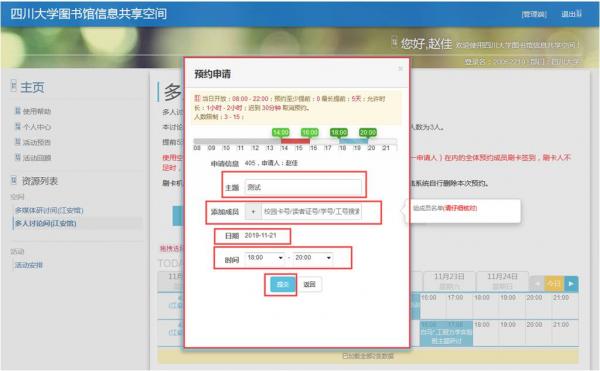The image size is (600, 371).
Task: Click the 今日 button in the schedule
Action: (554, 284)
